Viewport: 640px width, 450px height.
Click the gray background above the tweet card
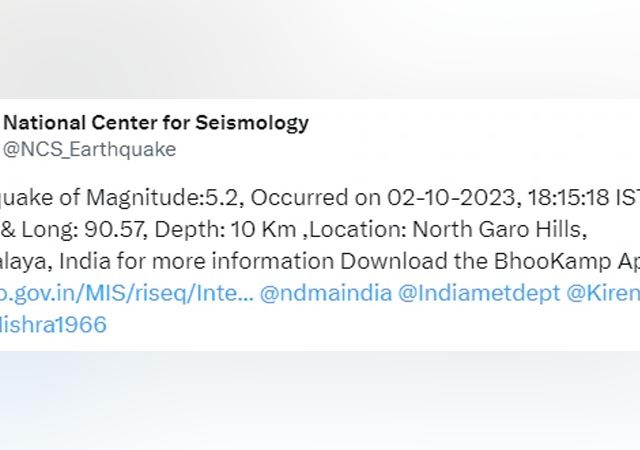tap(320, 49)
